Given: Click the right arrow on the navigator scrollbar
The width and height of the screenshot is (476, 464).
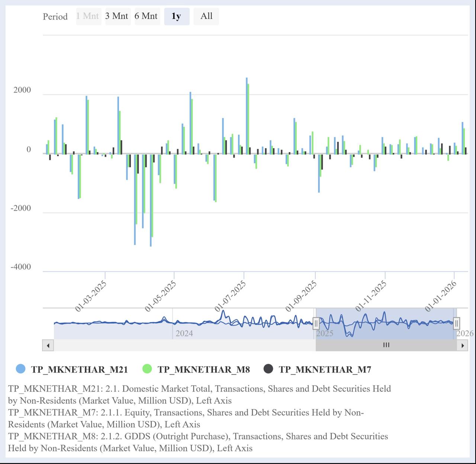Looking at the screenshot, I should click(x=463, y=345).
